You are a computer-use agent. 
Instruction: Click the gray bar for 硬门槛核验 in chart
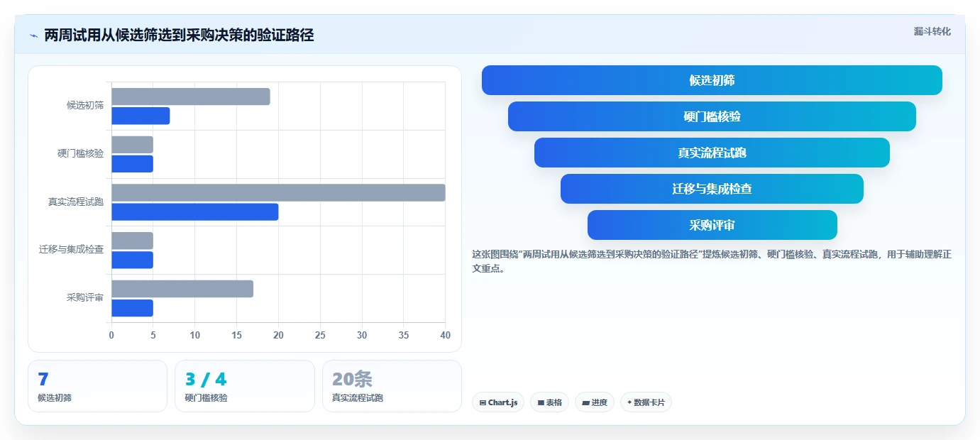click(x=132, y=145)
